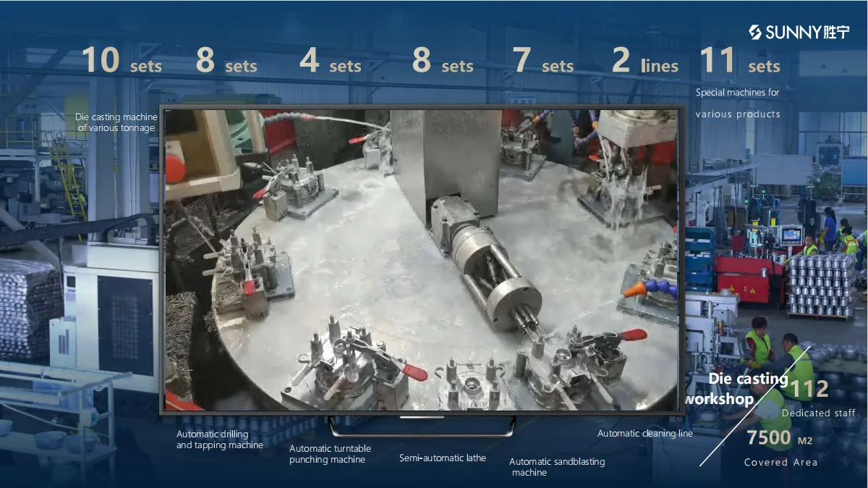Click the "Automatic sandblasting machine" label

click(x=556, y=467)
